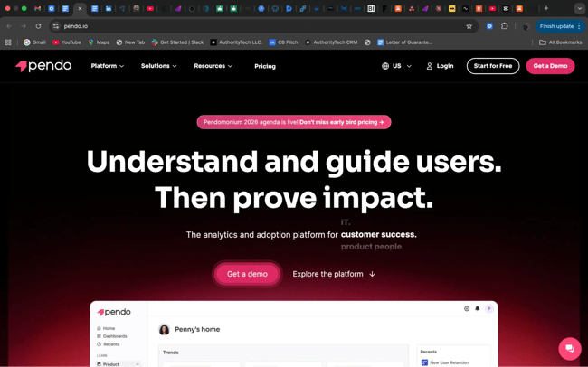Select Home in the dashboard preview sidebar
Screen dimensions: 588x367
coord(106,328)
